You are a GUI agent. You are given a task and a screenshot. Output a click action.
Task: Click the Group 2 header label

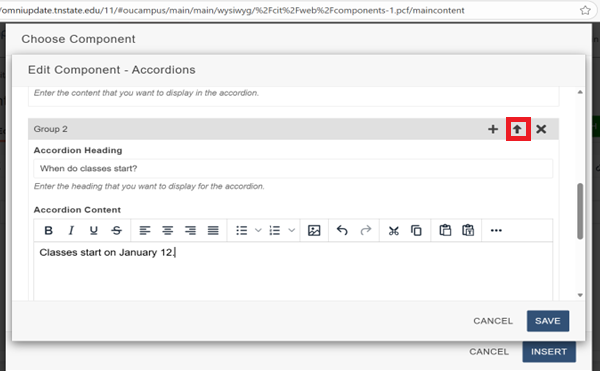tap(51, 129)
